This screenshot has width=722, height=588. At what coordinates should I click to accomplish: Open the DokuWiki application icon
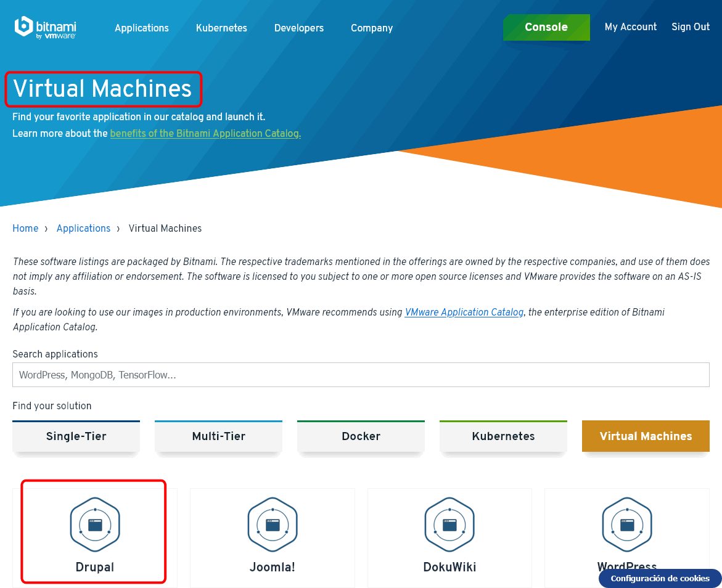point(449,525)
